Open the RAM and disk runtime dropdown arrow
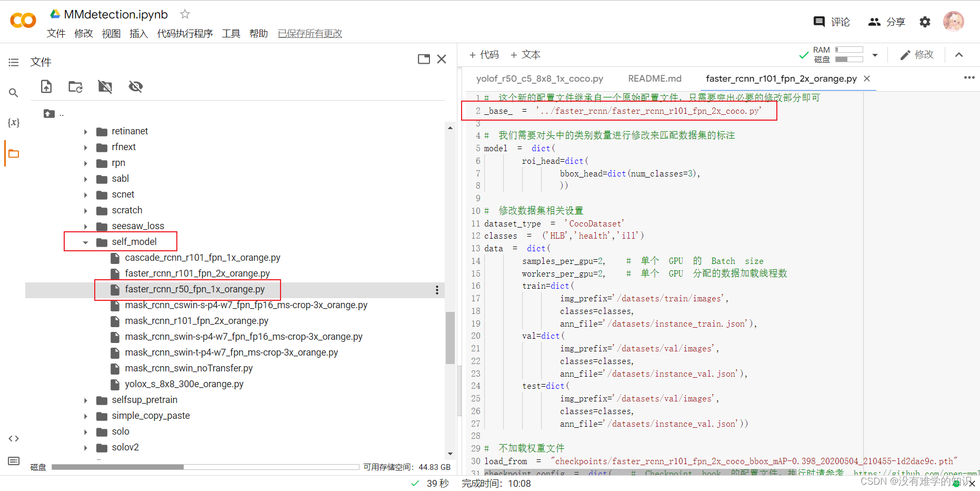Viewport: 980px width, 491px height. (x=875, y=55)
